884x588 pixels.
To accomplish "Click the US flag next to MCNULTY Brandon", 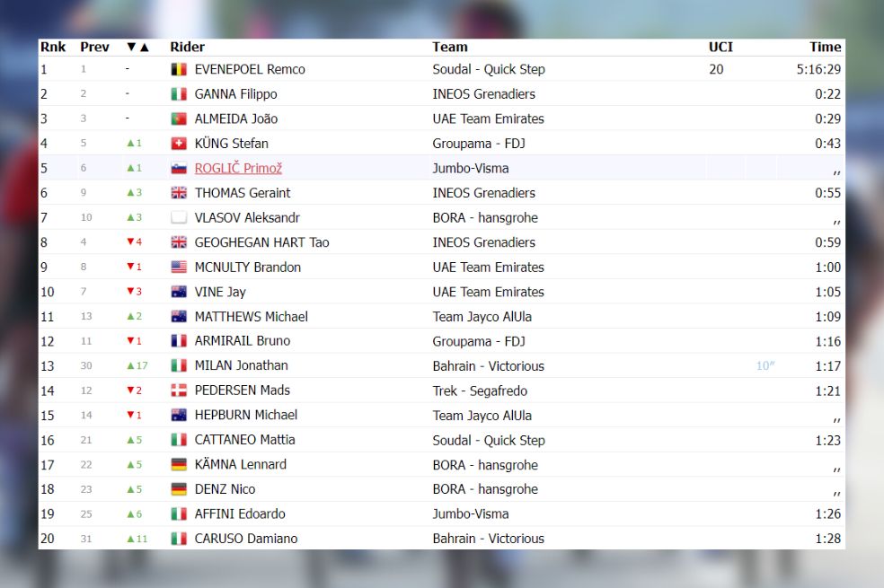I will click(x=179, y=267).
